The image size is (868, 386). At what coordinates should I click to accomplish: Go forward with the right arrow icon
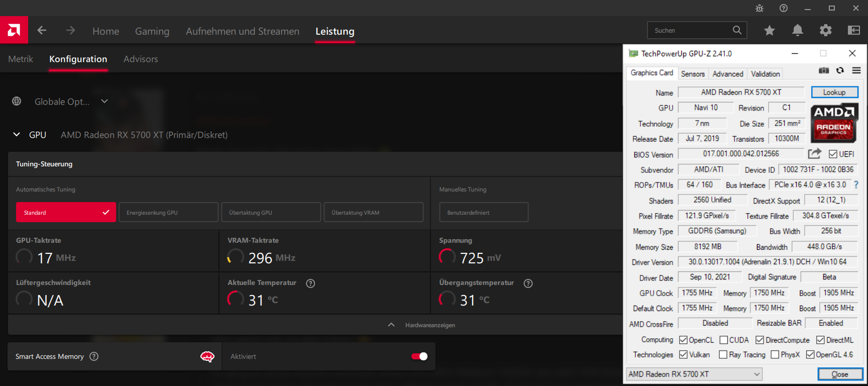point(70,30)
